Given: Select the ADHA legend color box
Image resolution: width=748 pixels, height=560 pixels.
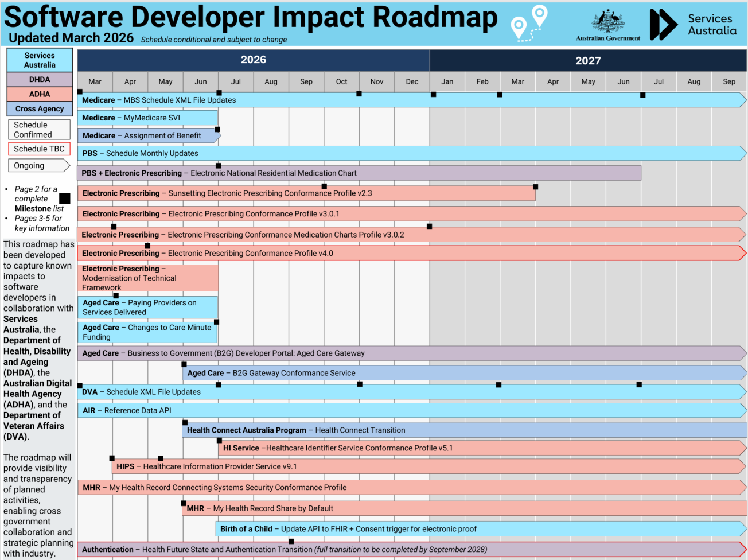Looking at the screenshot, I should click(40, 94).
